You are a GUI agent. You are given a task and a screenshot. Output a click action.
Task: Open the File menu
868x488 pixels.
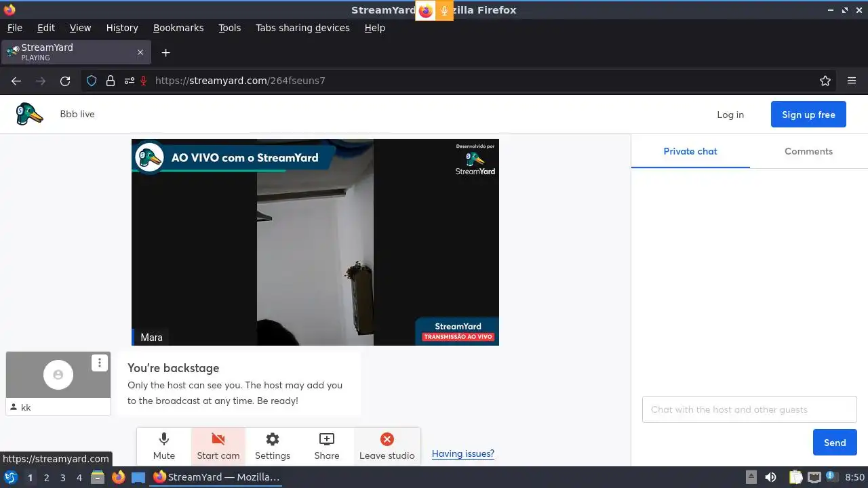(x=15, y=28)
